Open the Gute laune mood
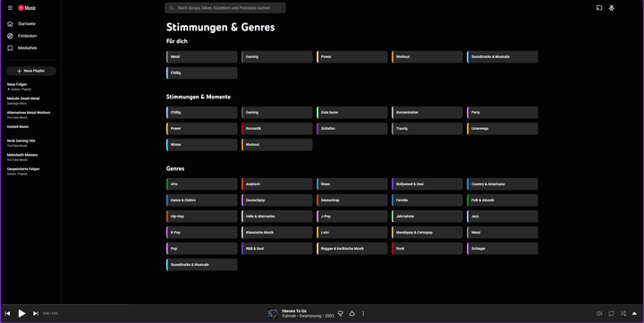 [352, 112]
